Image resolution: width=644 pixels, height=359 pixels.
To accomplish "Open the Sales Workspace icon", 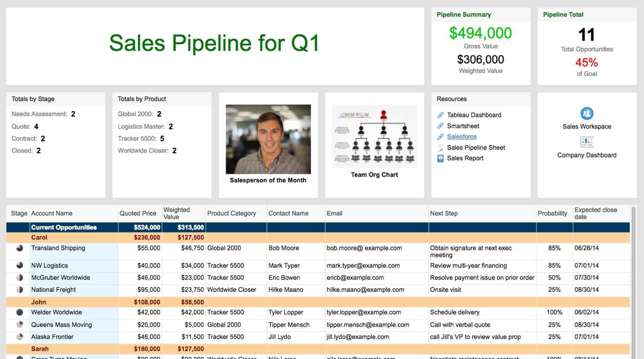I will 587,114.
